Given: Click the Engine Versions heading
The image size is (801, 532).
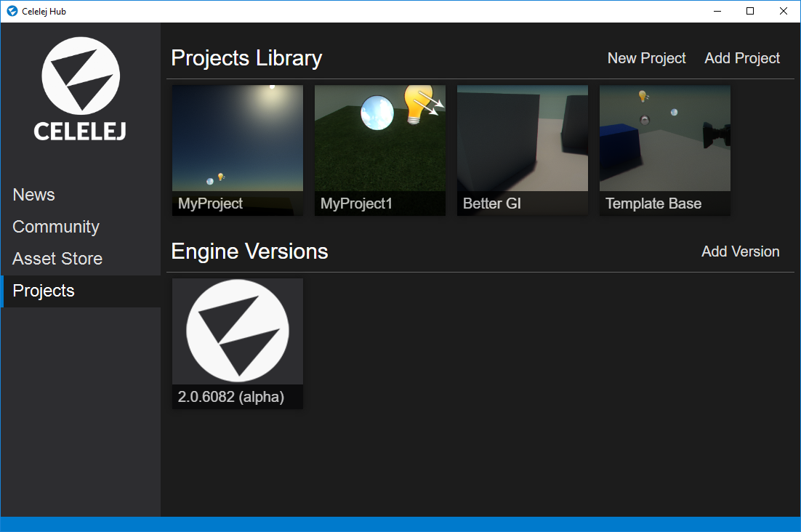Looking at the screenshot, I should (x=249, y=251).
